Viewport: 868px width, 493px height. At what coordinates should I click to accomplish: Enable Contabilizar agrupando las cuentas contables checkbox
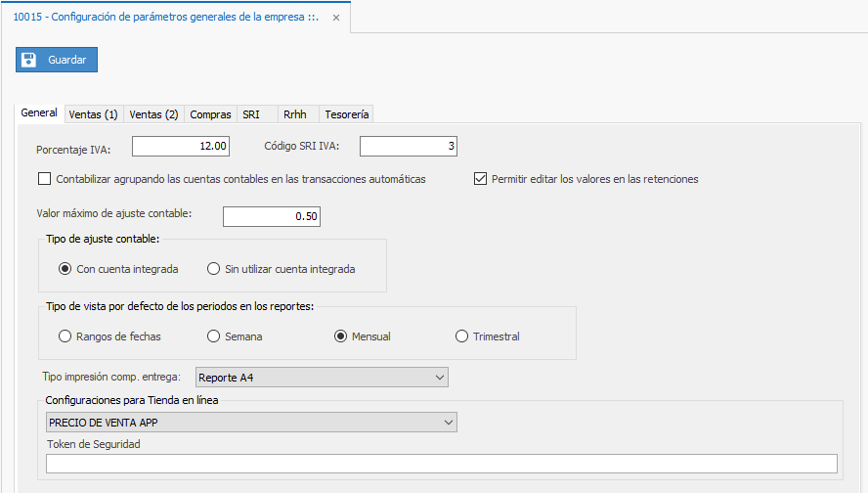pos(44,179)
